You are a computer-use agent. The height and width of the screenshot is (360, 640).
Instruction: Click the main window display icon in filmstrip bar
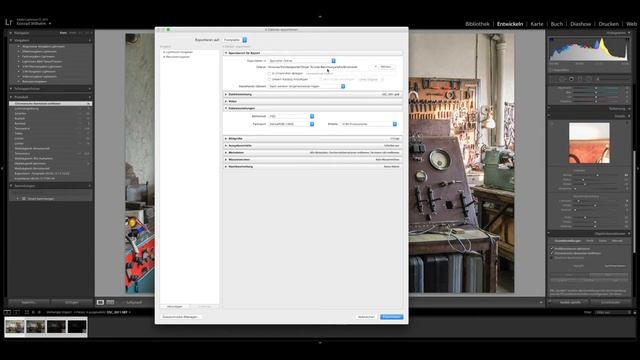pyautogui.click(x=7, y=312)
